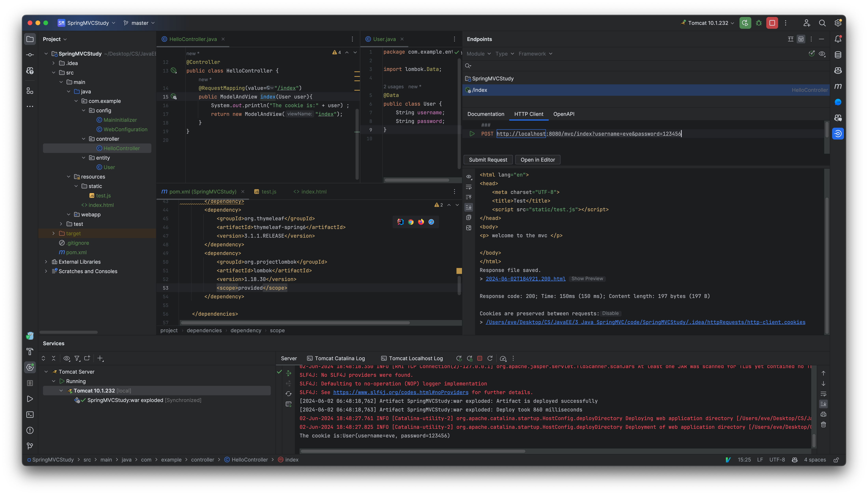This screenshot has height=495, width=868.
Task: Open the Module filter dropdown
Action: [x=479, y=54]
